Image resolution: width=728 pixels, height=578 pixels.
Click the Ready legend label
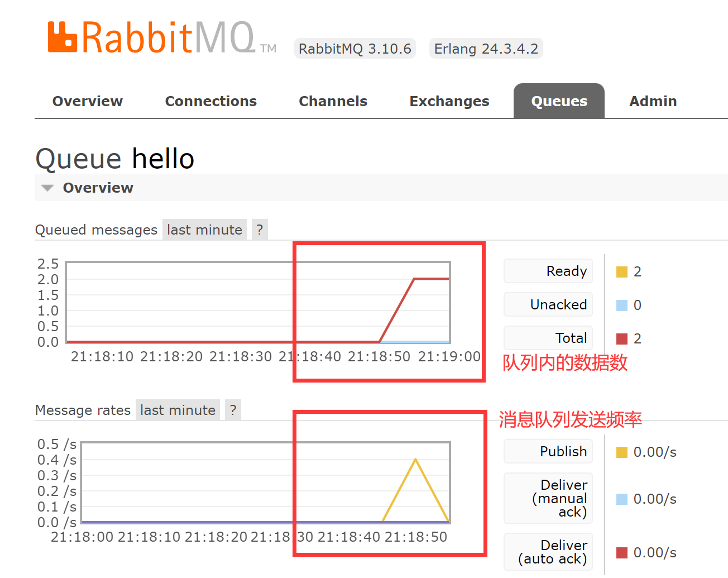point(548,271)
